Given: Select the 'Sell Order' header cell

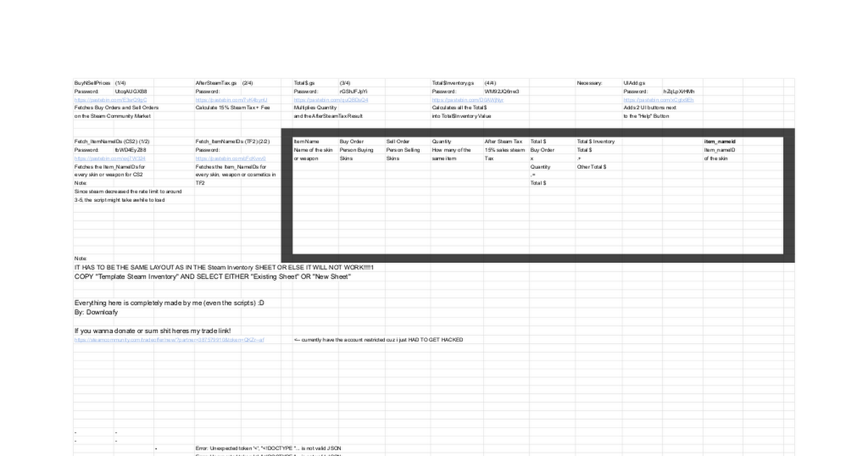Looking at the screenshot, I should pyautogui.click(x=398, y=141).
